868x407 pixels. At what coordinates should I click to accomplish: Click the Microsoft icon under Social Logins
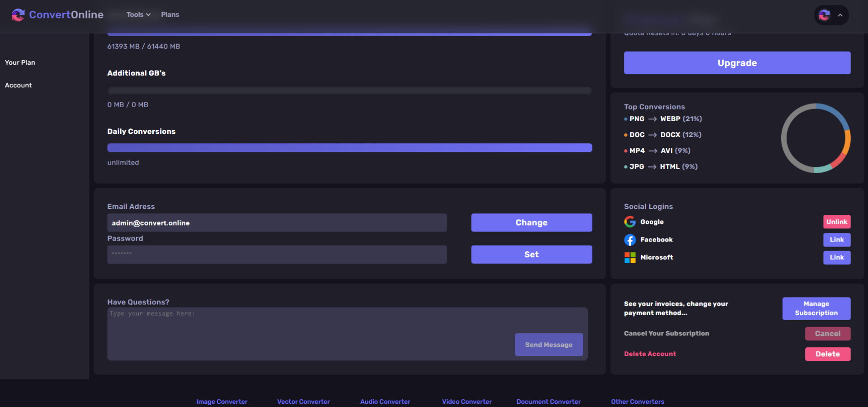(630, 257)
